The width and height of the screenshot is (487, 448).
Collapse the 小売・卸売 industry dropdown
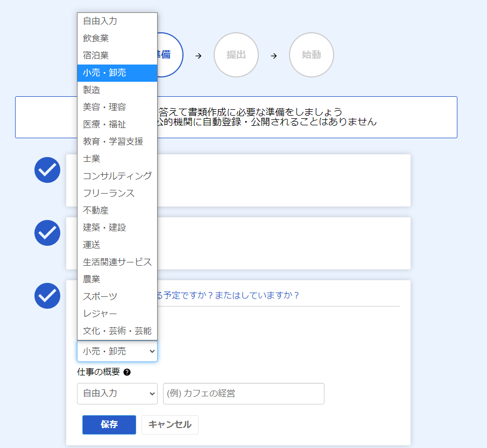click(117, 351)
